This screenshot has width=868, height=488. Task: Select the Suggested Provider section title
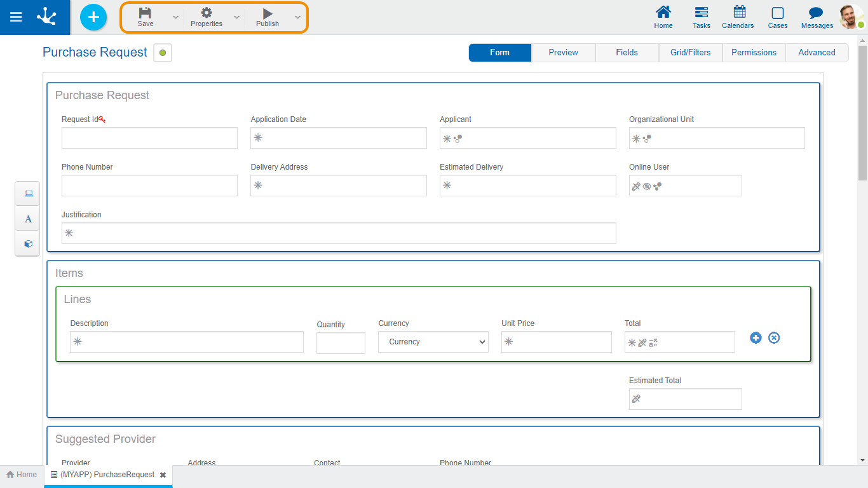coord(105,439)
